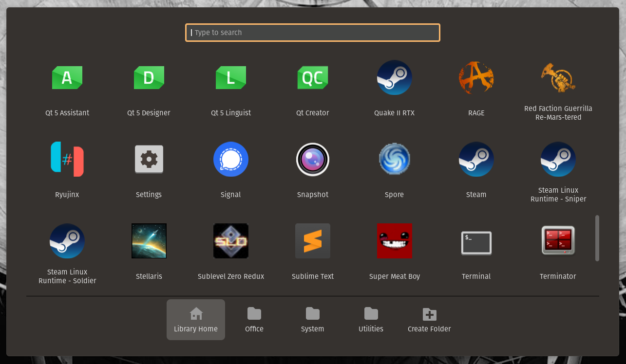This screenshot has width=626, height=364.
Task: Launch Stellaris
Action: 149,241
